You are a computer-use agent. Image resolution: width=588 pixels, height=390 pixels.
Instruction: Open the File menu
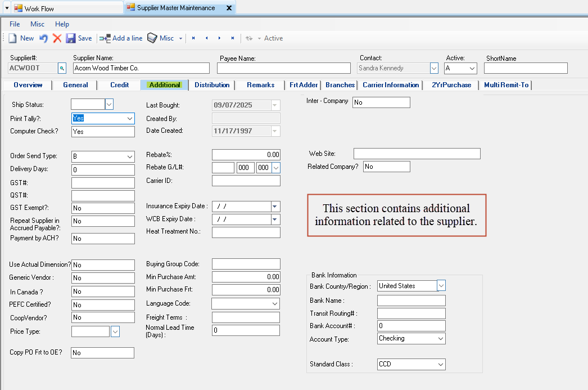pos(15,24)
